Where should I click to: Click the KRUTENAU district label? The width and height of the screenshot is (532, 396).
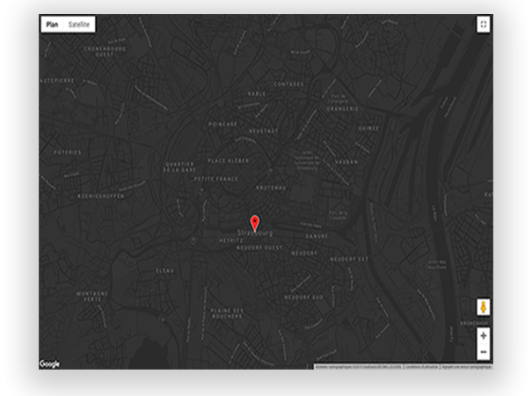pyautogui.click(x=271, y=187)
